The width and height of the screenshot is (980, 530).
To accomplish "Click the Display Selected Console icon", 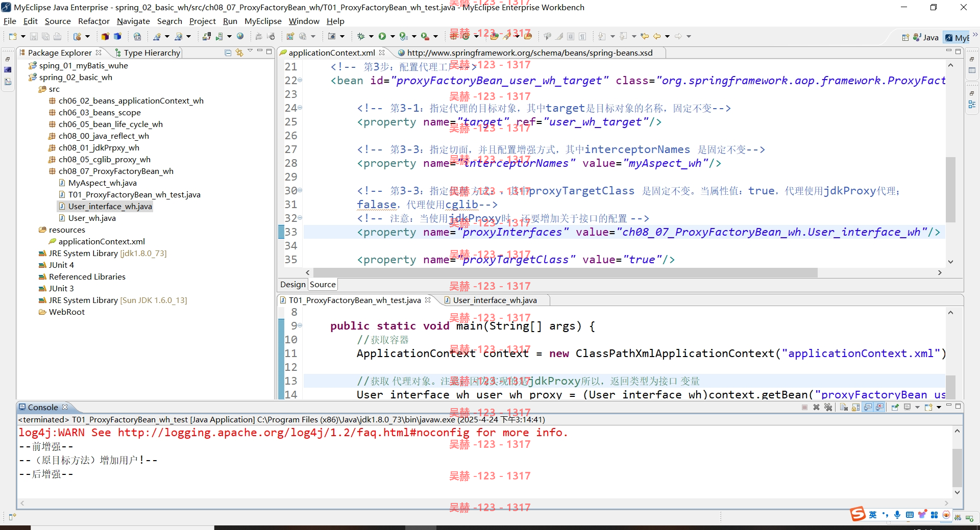I will point(908,407).
